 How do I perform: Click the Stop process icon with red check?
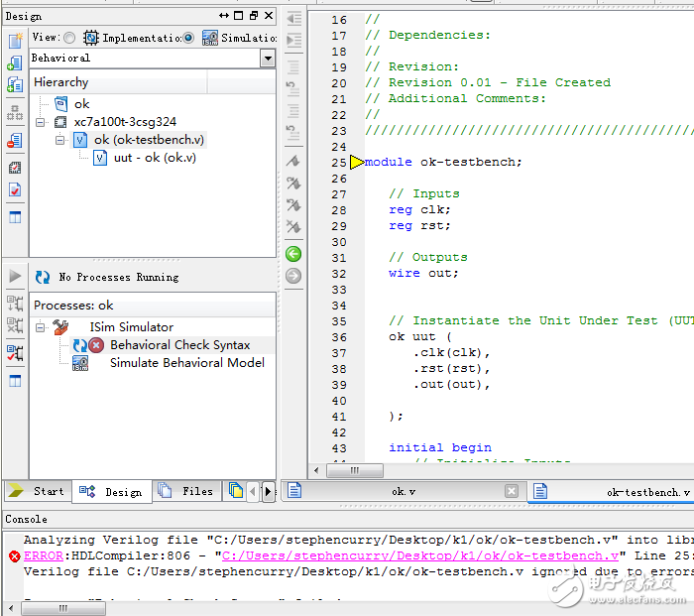tap(15, 353)
